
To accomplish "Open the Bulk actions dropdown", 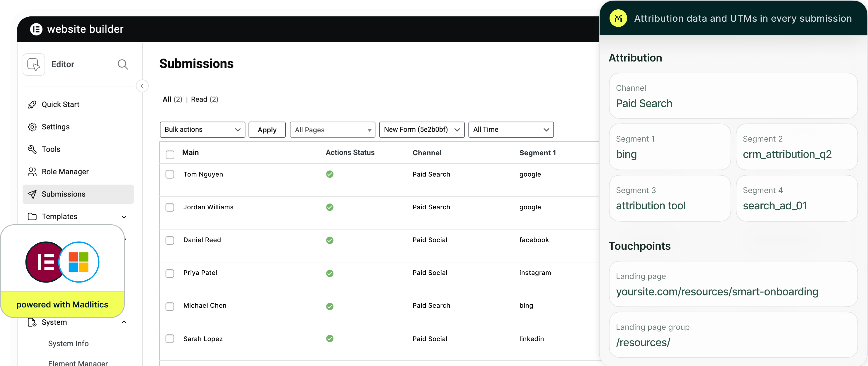I will click(x=202, y=130).
